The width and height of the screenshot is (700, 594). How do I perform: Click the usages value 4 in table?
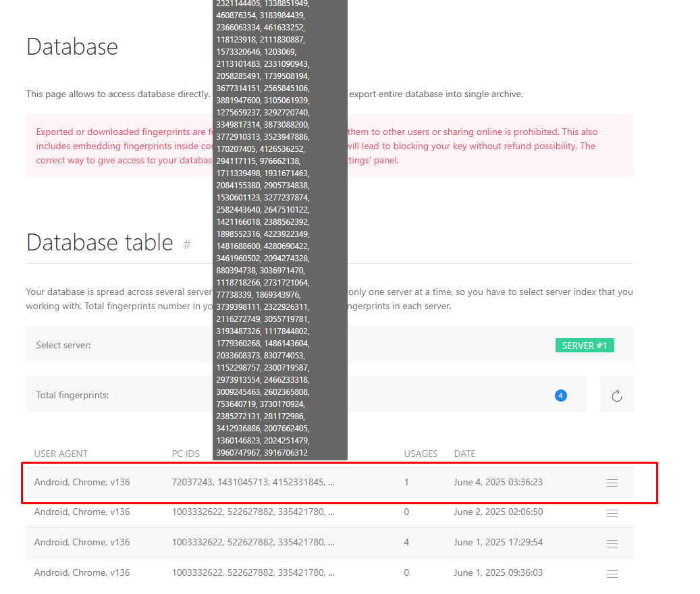click(406, 543)
